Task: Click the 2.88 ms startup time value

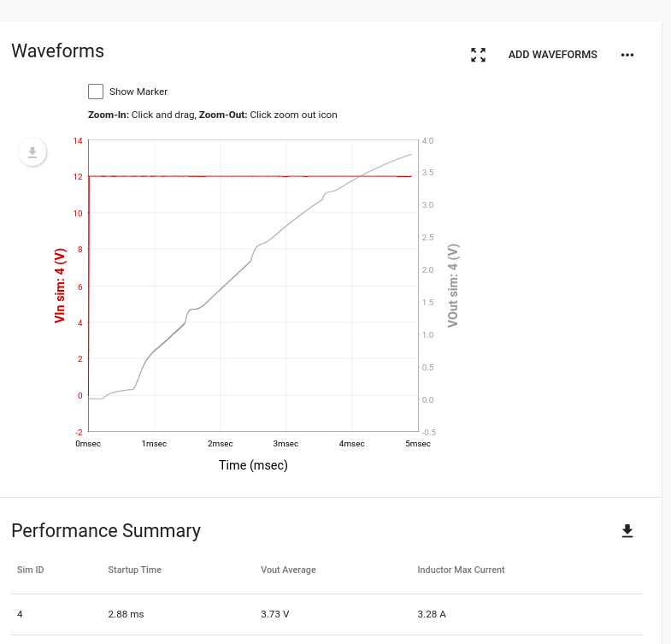Action: pyautogui.click(x=126, y=613)
